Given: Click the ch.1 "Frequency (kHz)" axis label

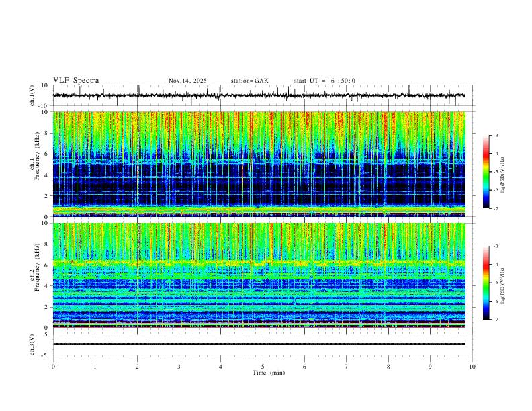Looking at the screenshot, I should pyautogui.click(x=38, y=155).
